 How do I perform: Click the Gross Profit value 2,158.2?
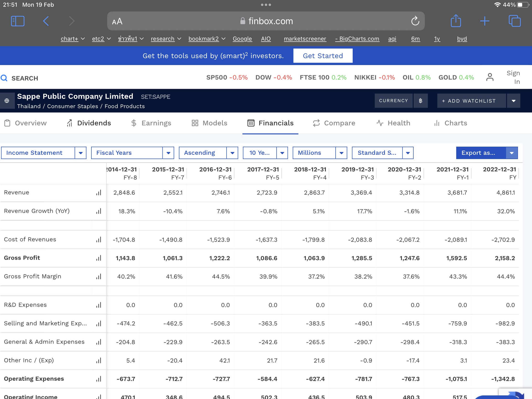505,258
